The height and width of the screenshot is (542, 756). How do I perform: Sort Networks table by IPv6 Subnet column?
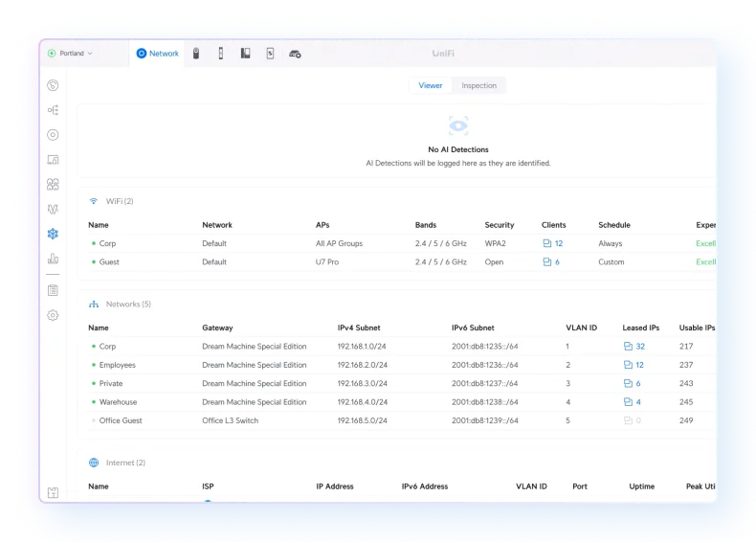click(x=473, y=327)
